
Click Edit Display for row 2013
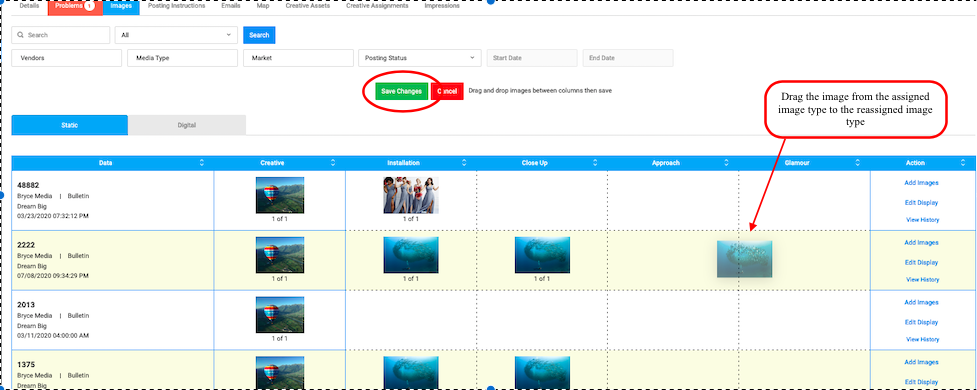tap(922, 322)
